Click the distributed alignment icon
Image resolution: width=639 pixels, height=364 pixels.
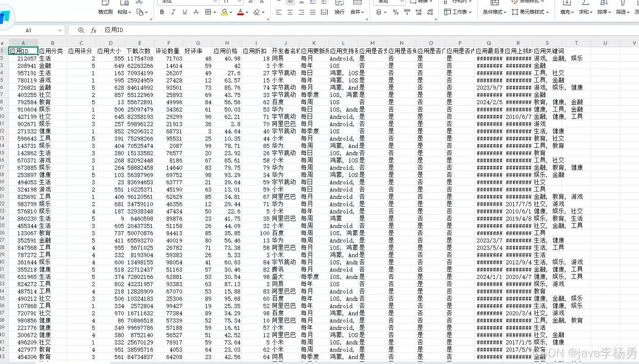pos(324,12)
